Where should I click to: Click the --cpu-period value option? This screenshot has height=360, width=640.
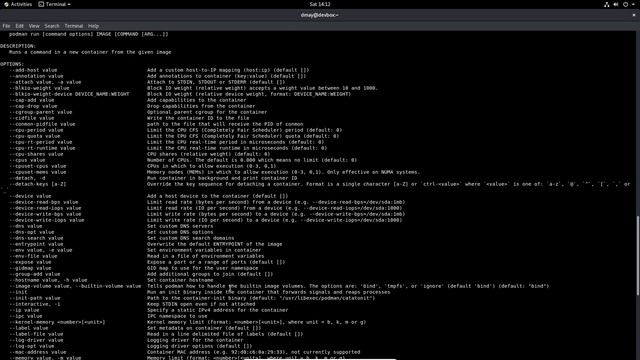pos(36,130)
